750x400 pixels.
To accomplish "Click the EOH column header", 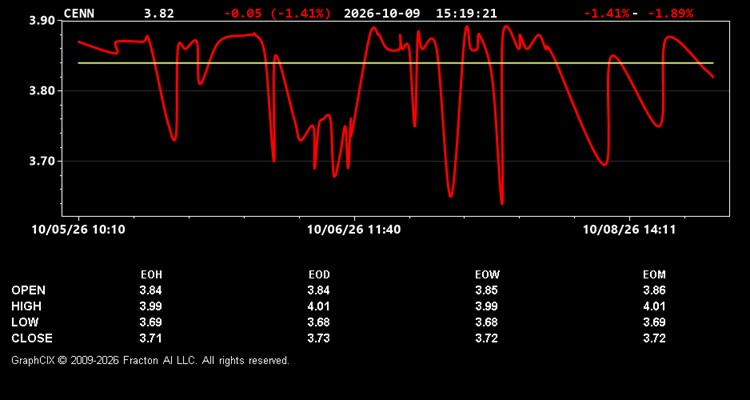I will point(151,275).
